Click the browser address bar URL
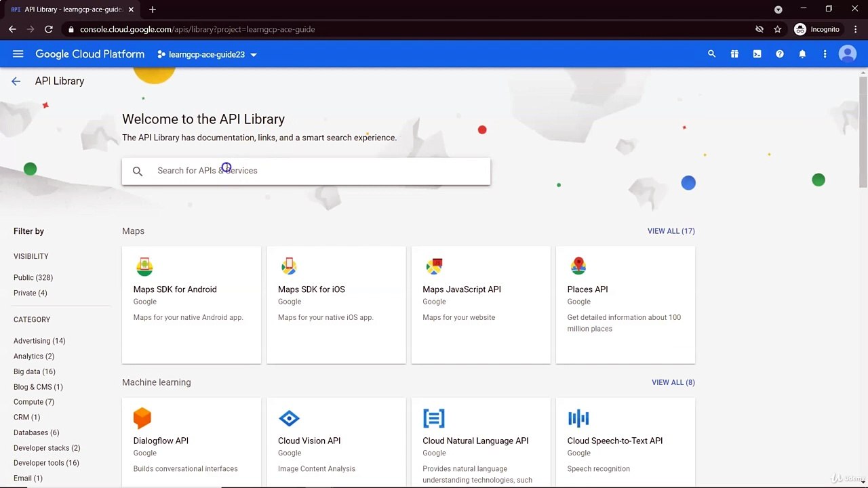This screenshot has width=868, height=488. point(197,29)
